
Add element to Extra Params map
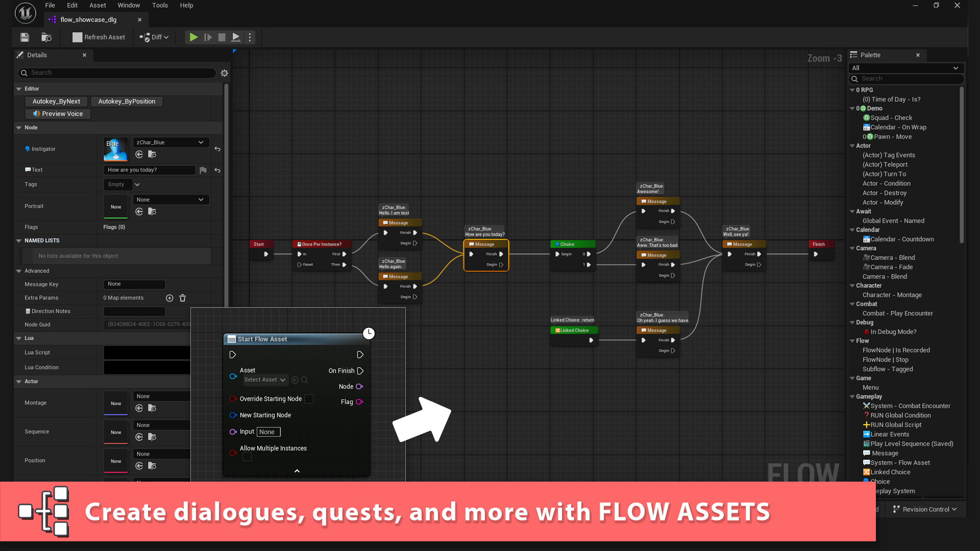[169, 298]
